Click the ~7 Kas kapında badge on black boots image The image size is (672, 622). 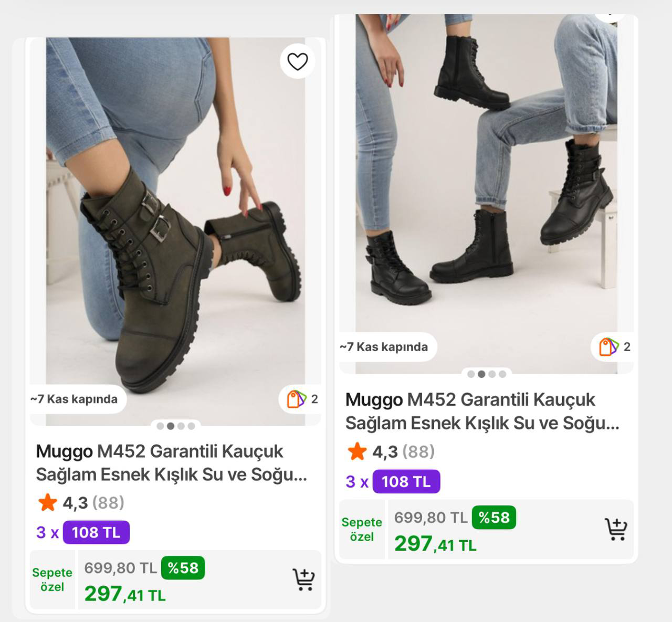(384, 347)
